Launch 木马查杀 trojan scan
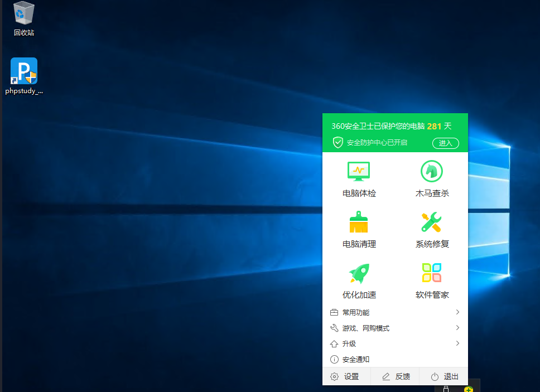 [432, 171]
